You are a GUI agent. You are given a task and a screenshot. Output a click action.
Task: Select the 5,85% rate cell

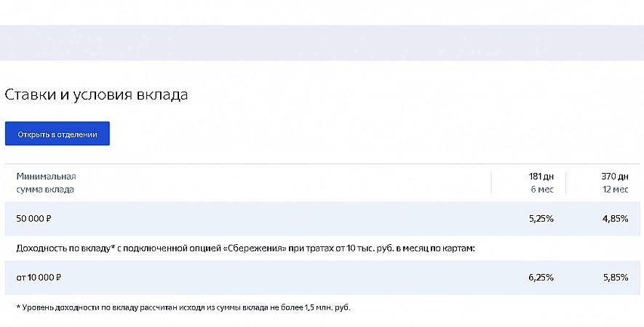point(615,277)
